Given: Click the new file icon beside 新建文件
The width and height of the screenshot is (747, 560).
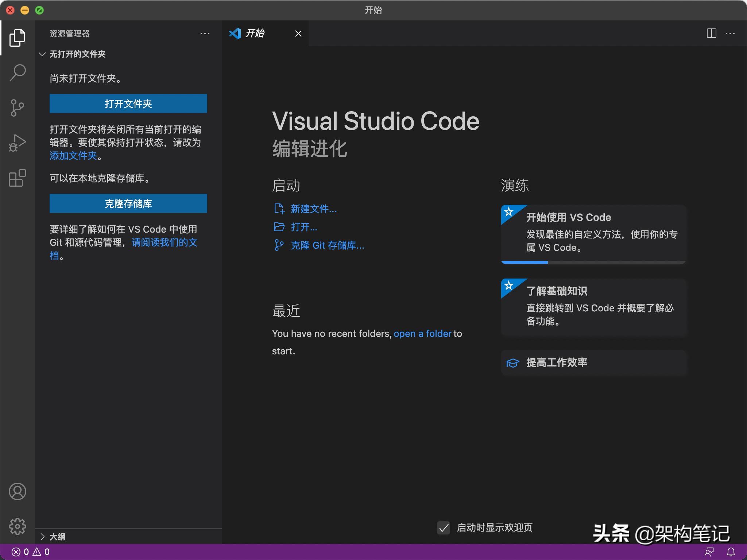Looking at the screenshot, I should pyautogui.click(x=279, y=209).
